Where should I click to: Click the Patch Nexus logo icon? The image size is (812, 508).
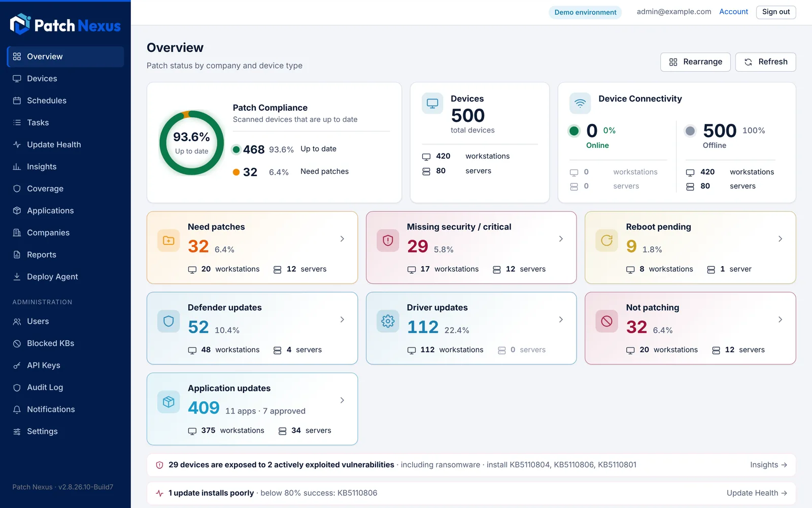point(20,24)
